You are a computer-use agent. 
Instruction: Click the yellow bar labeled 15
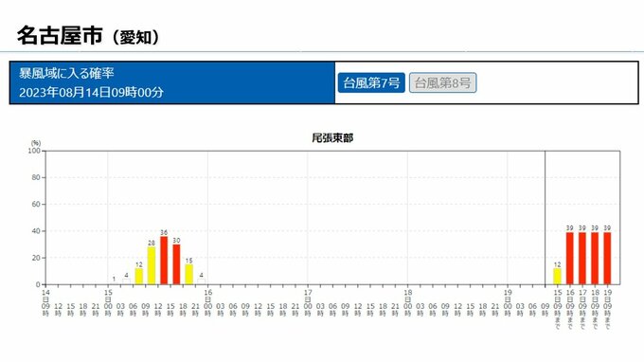pyautogui.click(x=188, y=274)
